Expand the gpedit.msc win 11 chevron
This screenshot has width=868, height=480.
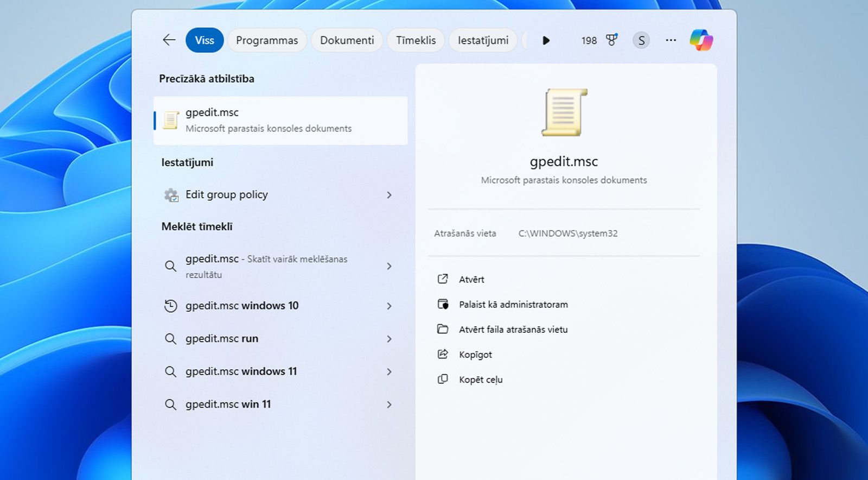389,405
